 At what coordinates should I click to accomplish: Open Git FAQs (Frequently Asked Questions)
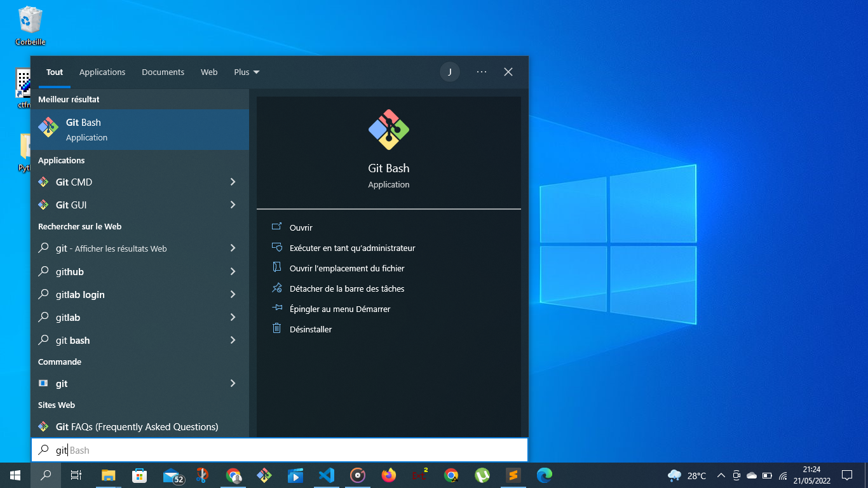[137, 426]
